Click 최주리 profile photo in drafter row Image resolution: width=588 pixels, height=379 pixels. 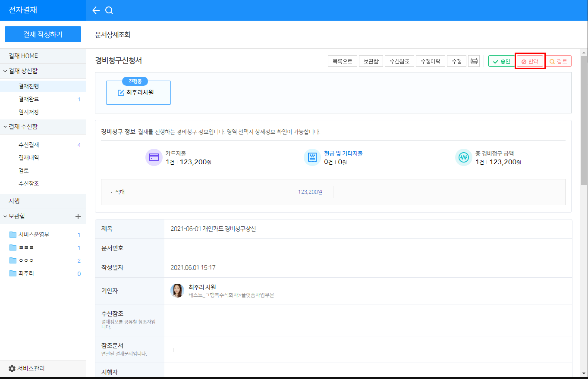(x=177, y=291)
